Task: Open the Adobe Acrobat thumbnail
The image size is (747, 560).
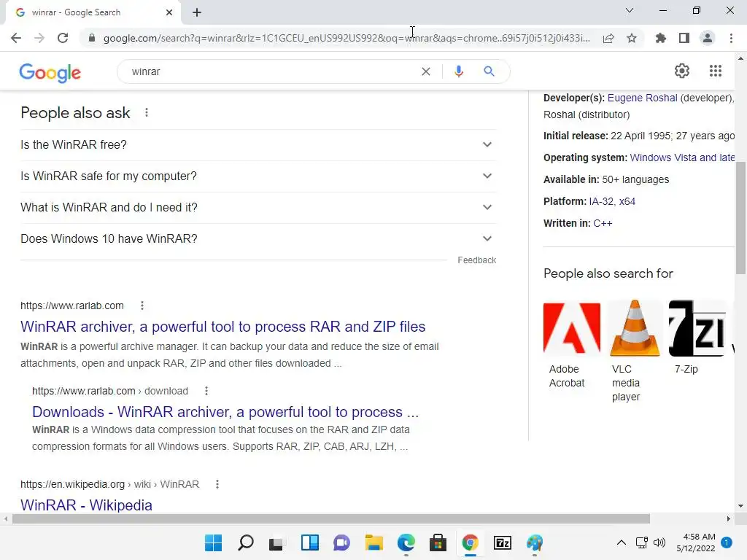Action: [x=572, y=329]
